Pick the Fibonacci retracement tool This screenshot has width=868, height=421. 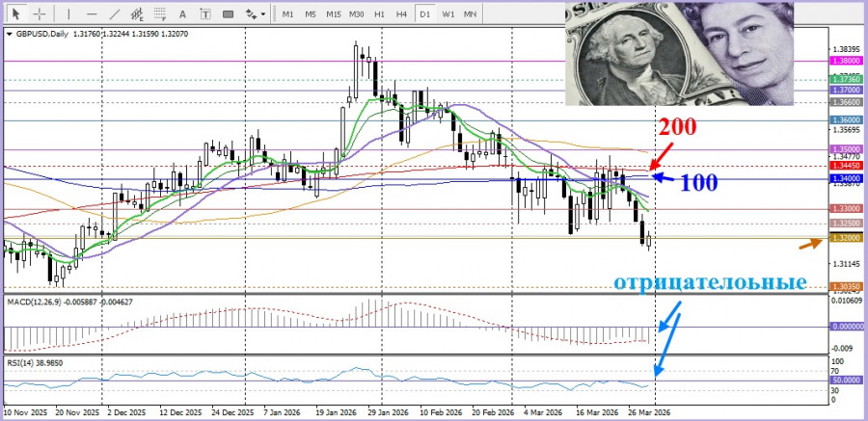160,14
